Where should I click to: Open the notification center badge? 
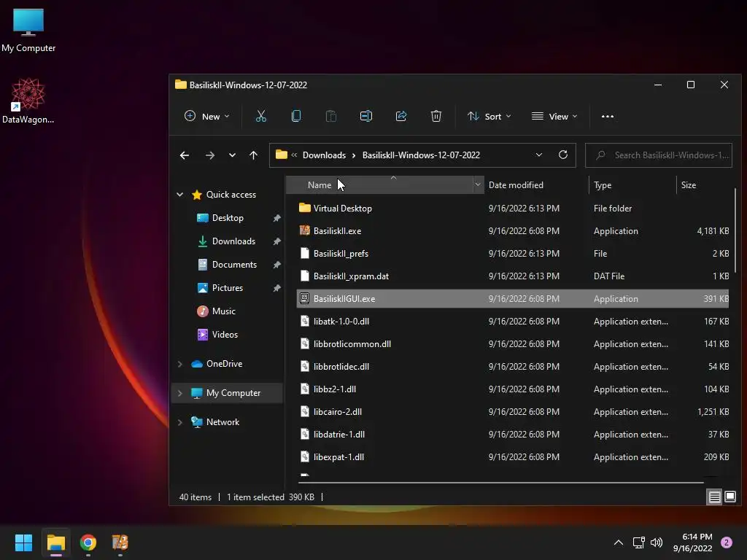pos(727,542)
